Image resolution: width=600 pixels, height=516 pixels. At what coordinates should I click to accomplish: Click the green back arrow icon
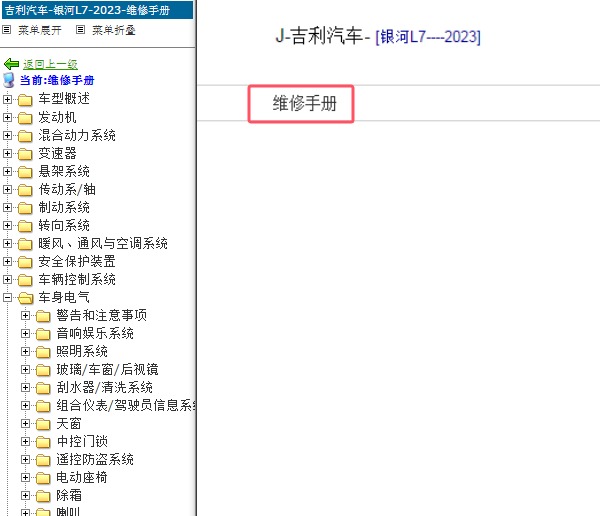tap(11, 64)
